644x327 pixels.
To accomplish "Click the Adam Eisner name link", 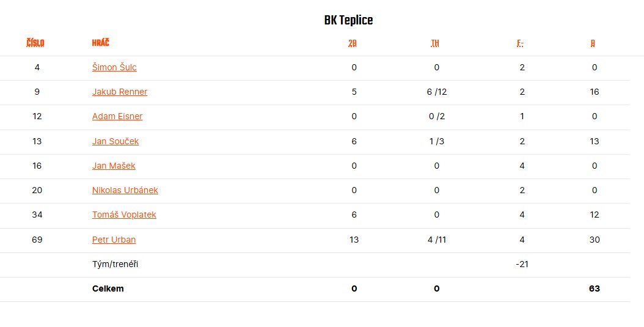I will 117,116.
